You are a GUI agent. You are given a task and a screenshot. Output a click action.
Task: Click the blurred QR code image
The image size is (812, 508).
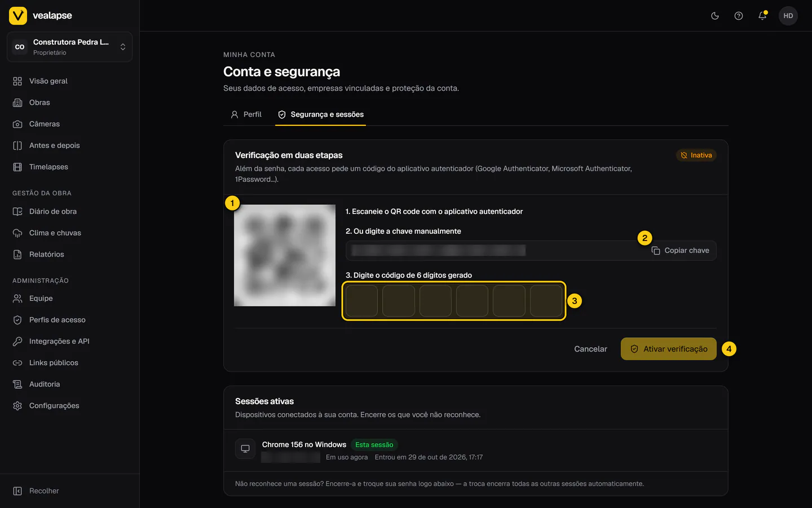[x=285, y=256]
